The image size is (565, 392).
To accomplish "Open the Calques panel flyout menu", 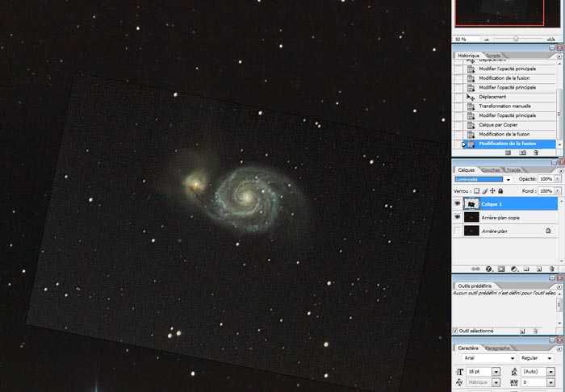I will pos(560,171).
